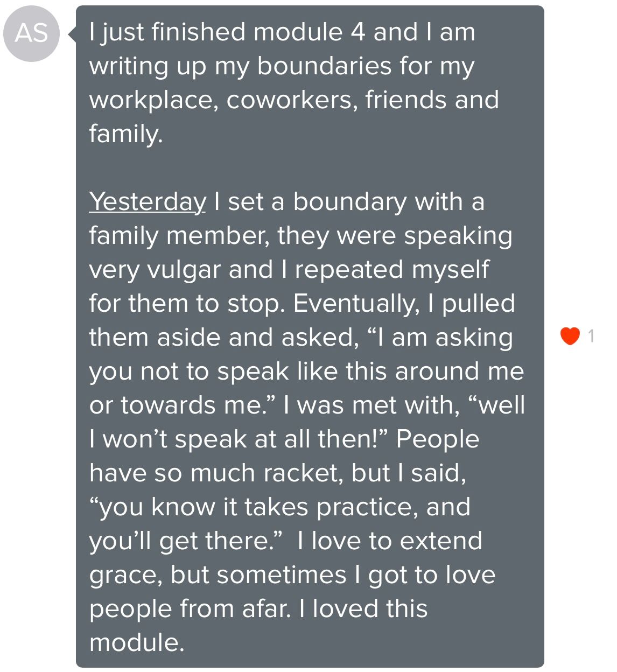Click the red heart reaction icon
The width and height of the screenshot is (617, 672).
click(570, 336)
